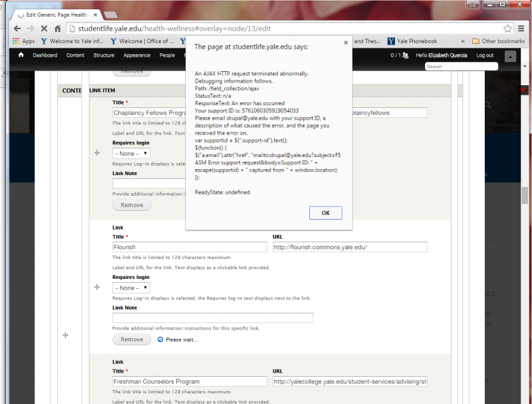Click the users count icon 0 / 1
The width and height of the screenshot is (532, 404).
pyautogui.click(x=400, y=55)
